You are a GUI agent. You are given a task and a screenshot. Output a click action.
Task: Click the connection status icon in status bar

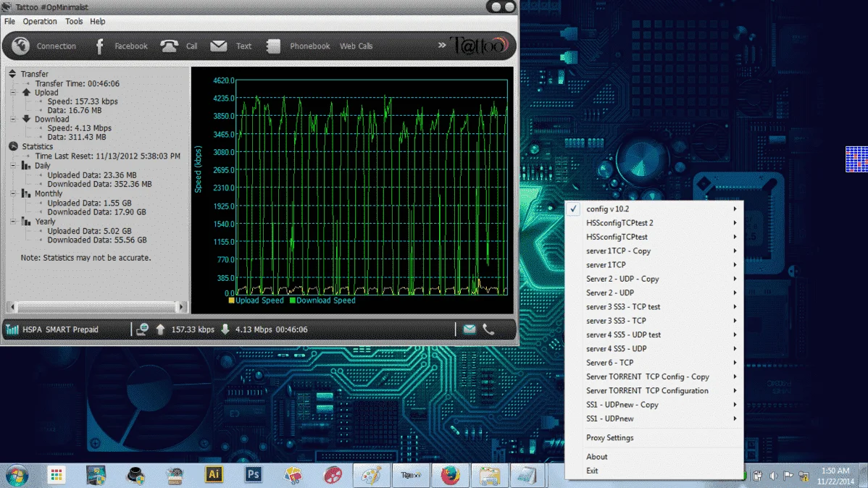142,329
